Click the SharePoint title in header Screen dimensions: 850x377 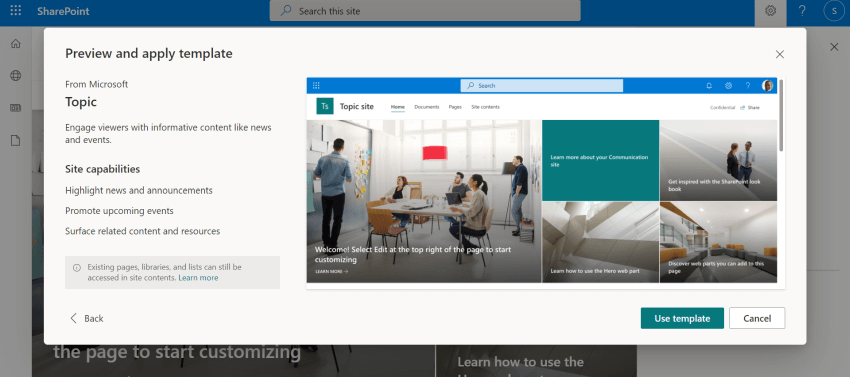pyautogui.click(x=63, y=11)
